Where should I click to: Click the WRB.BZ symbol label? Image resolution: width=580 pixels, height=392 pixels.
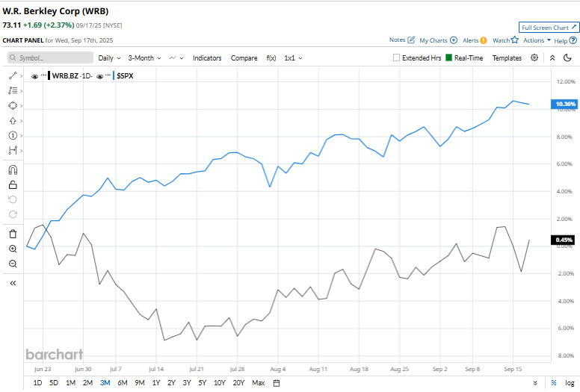[x=65, y=75]
